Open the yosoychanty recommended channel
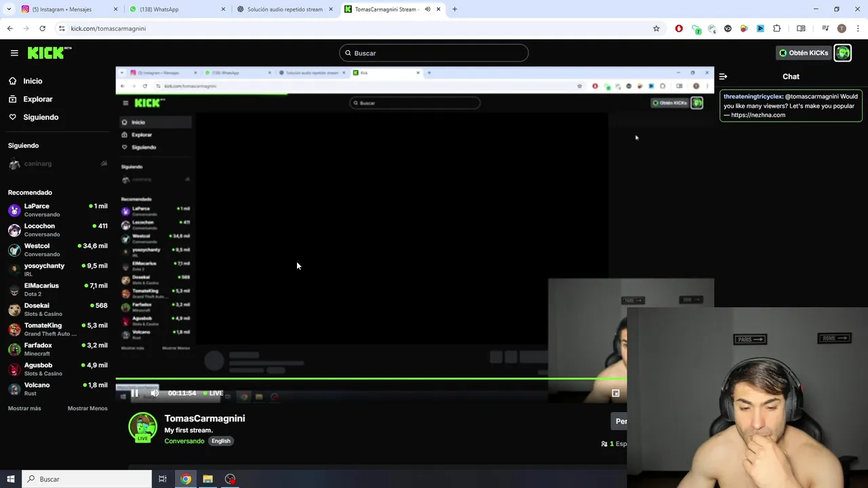Screen dimensions: 868x488 point(58,269)
